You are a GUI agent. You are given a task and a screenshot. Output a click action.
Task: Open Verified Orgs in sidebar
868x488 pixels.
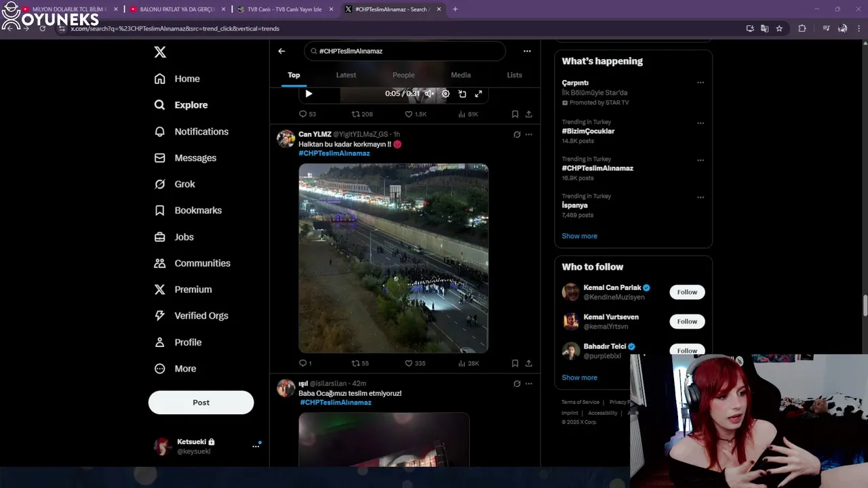191,316
